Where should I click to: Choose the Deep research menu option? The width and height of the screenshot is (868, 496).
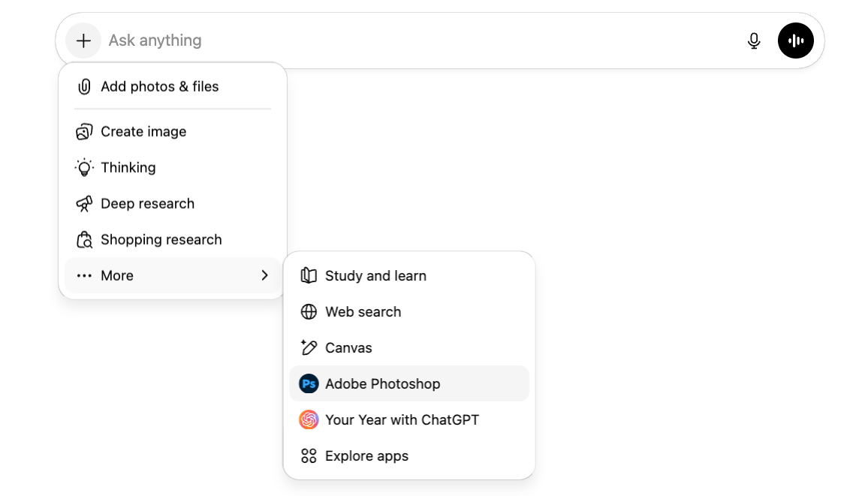pyautogui.click(x=148, y=203)
